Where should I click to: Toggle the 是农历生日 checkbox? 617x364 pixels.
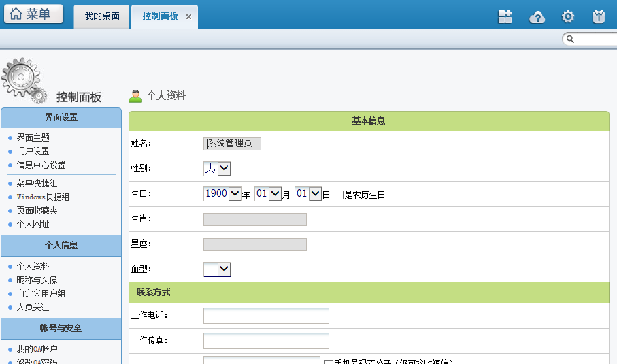[339, 195]
